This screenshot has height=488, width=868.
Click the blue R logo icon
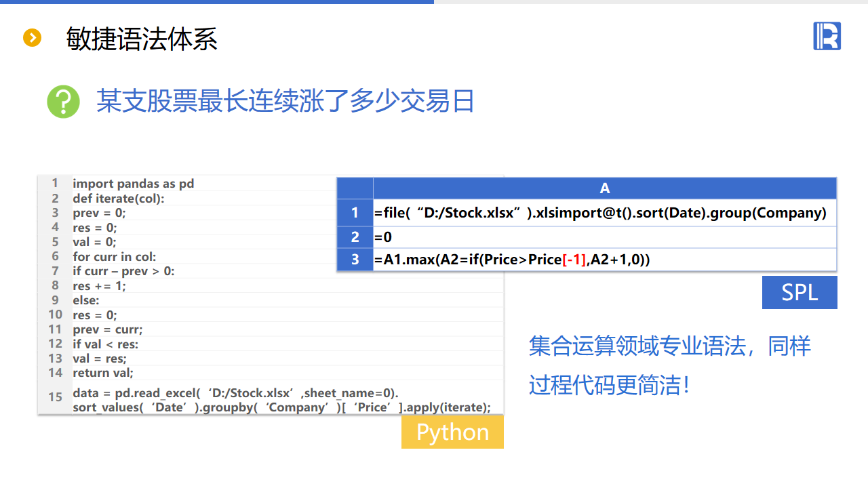[x=827, y=36]
